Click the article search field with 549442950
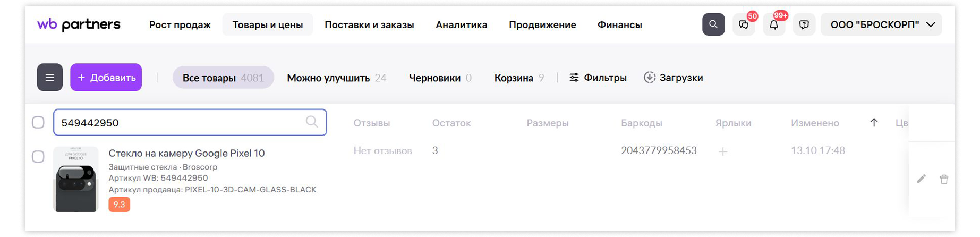The width and height of the screenshot is (980, 237). point(190,122)
